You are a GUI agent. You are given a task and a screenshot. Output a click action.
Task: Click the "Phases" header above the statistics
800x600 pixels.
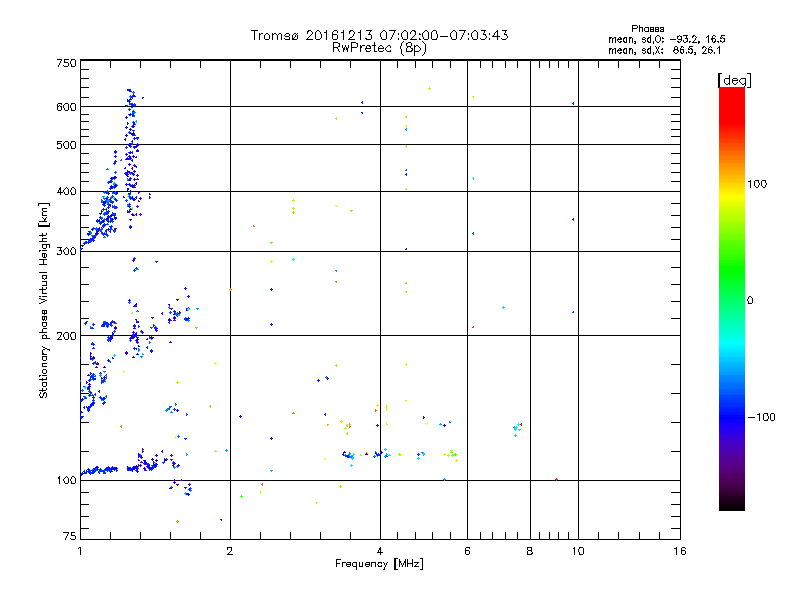(648, 29)
